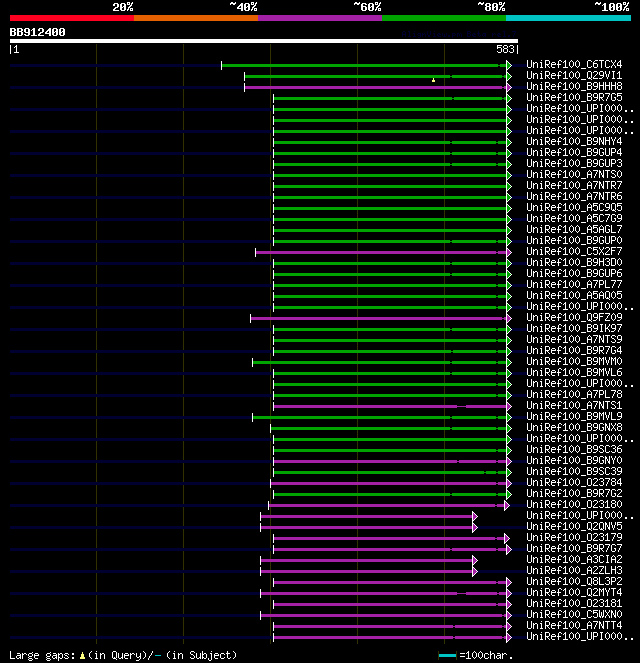The height and width of the screenshot is (663, 640).
Task: Open hit UniRef100_Q29VI1
Action: click(x=574, y=76)
